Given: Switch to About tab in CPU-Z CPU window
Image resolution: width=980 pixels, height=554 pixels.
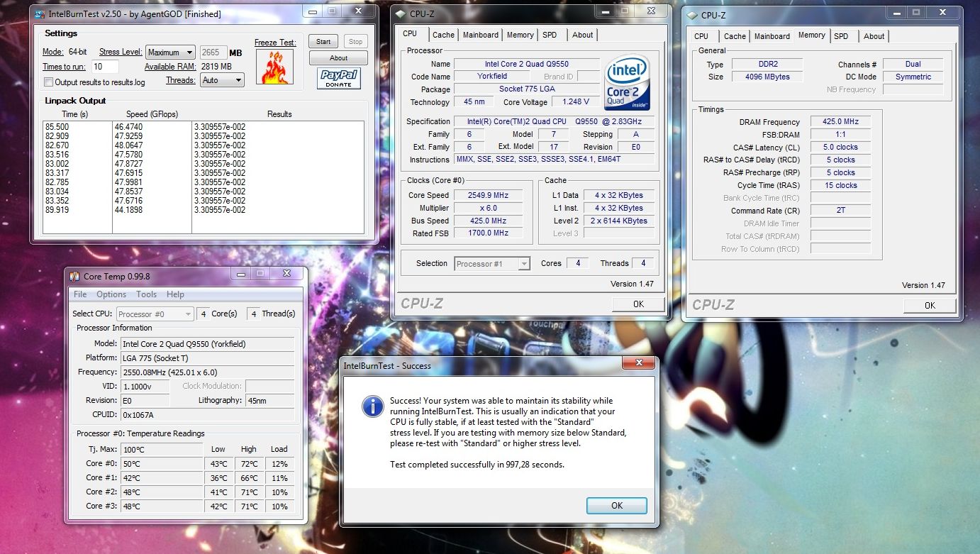Looking at the screenshot, I should pos(582,35).
